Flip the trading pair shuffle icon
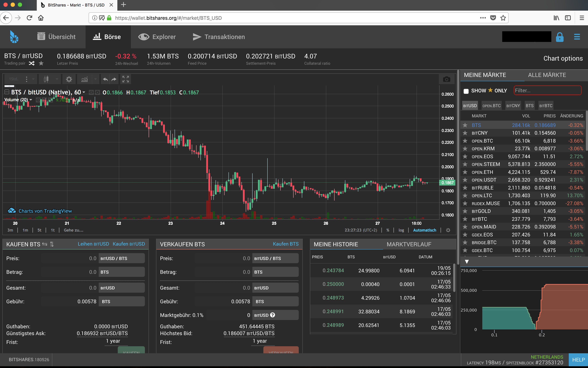588x368 pixels. click(32, 63)
